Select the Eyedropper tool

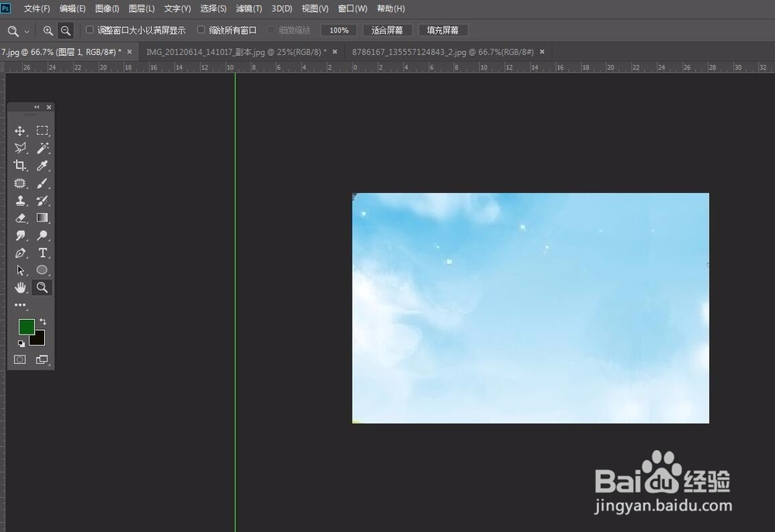pos(43,166)
